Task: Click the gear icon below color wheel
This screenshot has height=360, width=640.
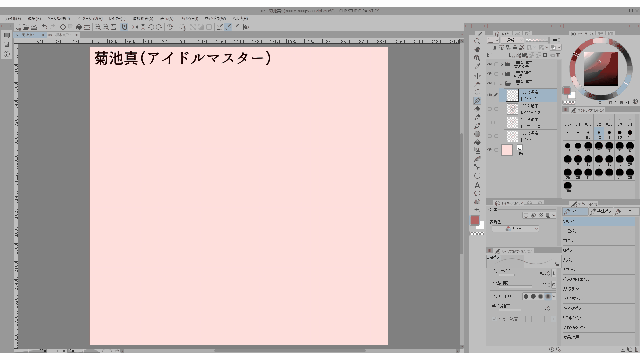Action: [x=635, y=102]
